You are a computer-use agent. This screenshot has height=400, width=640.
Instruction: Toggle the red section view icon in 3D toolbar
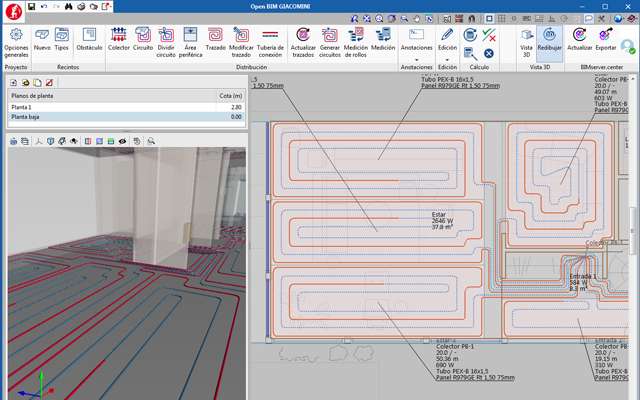(x=88, y=141)
